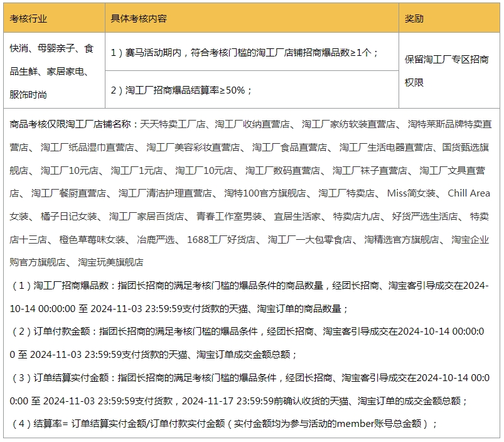The height and width of the screenshot is (442, 504).
Task: Click the 考核行业 column header
Action: [54, 18]
